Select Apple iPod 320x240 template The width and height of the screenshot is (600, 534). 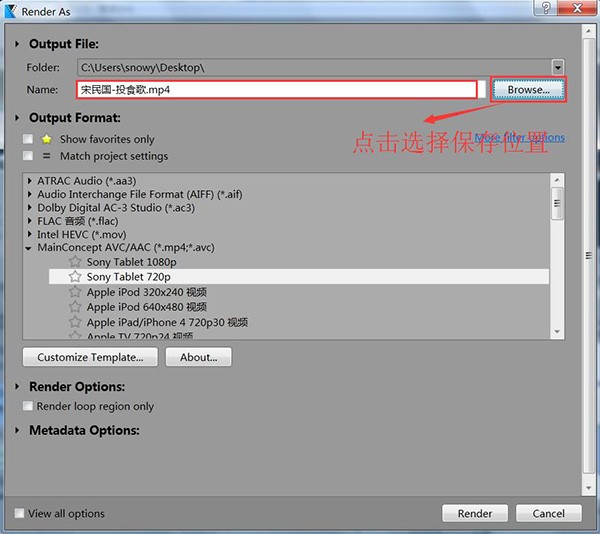click(147, 292)
